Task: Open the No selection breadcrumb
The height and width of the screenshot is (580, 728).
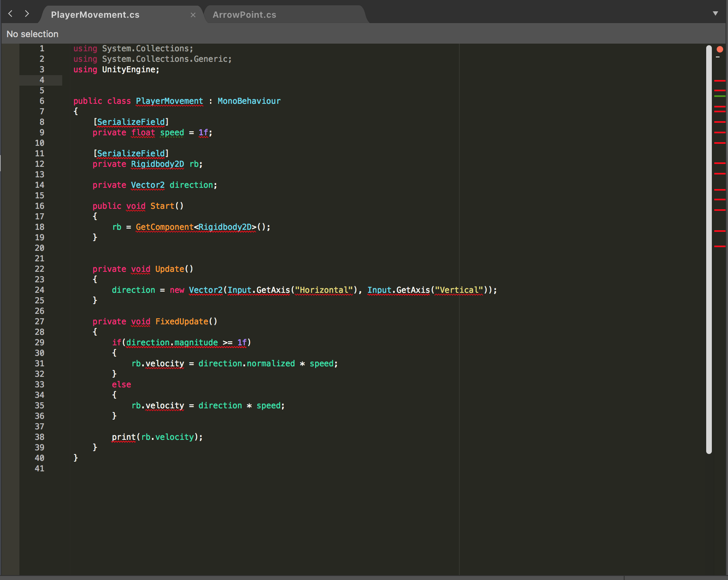Action: click(x=32, y=34)
